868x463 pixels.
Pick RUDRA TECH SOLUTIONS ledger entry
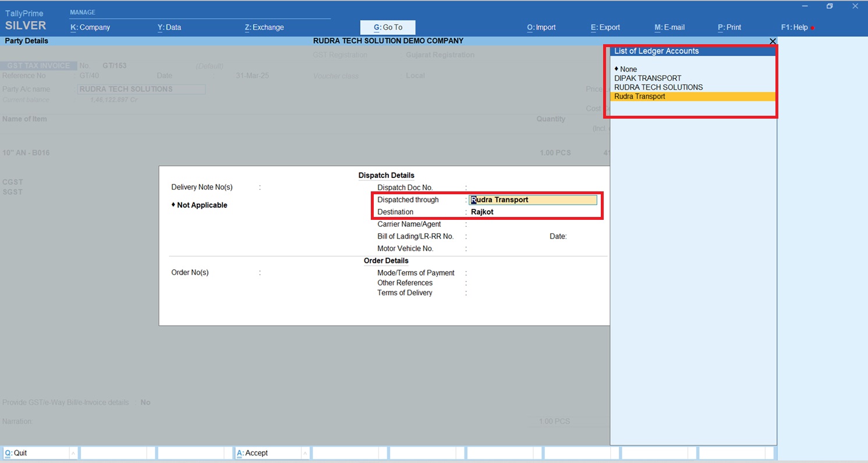(x=658, y=87)
